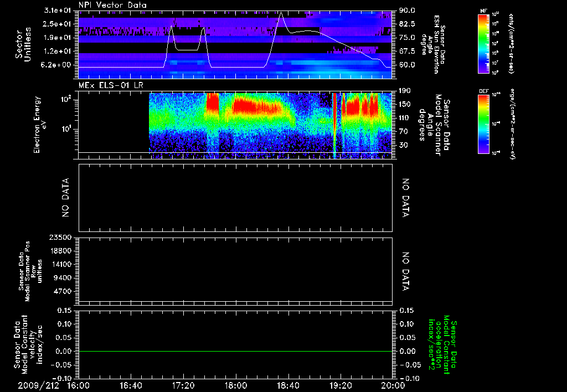Image resolution: width=567 pixels, height=392 pixels.
Task: Click the 70 scanner angle tick label
Action: [404, 132]
